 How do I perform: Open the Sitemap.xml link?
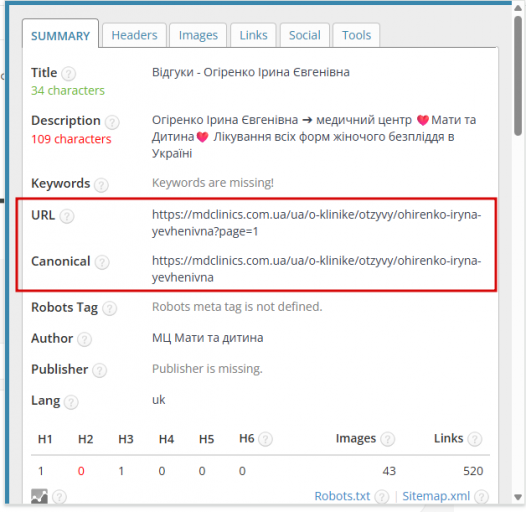click(436, 496)
